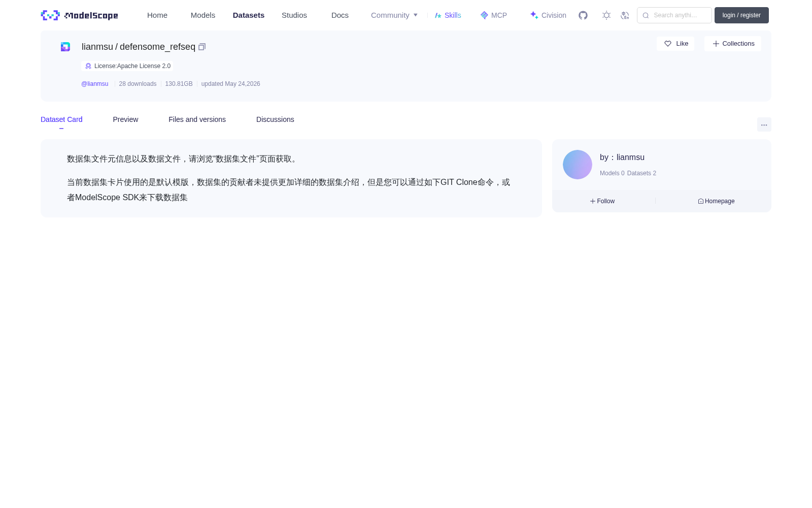Click the MCP diamond icon
The height and width of the screenshot is (508, 812).
click(x=484, y=15)
